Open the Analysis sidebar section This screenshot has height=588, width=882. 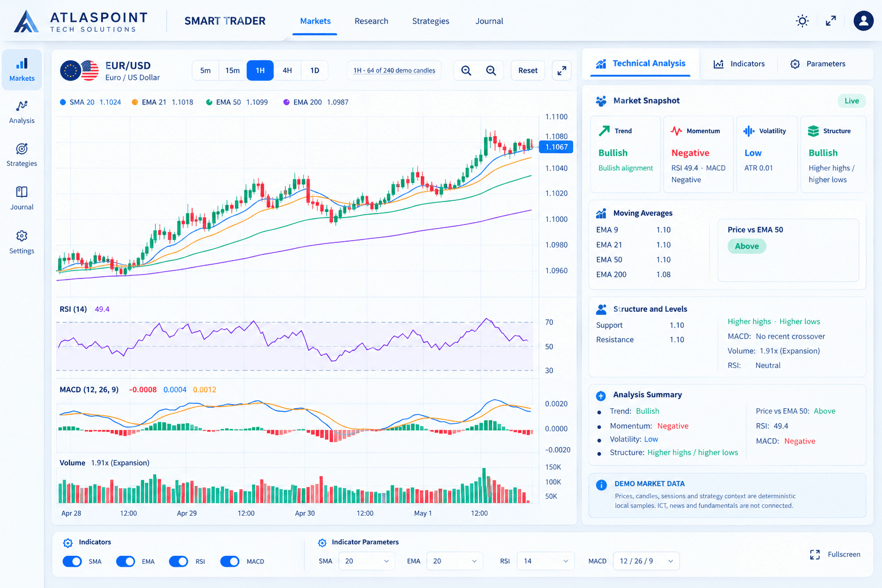point(22,112)
